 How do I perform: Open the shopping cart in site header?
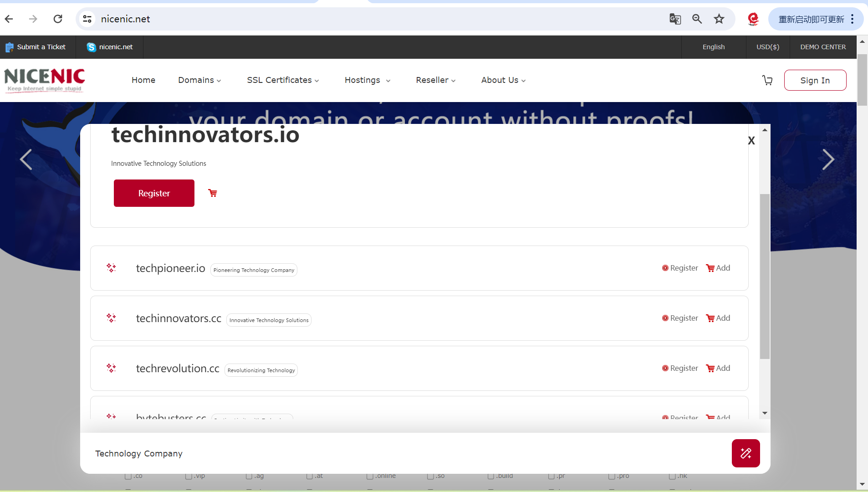coord(767,80)
